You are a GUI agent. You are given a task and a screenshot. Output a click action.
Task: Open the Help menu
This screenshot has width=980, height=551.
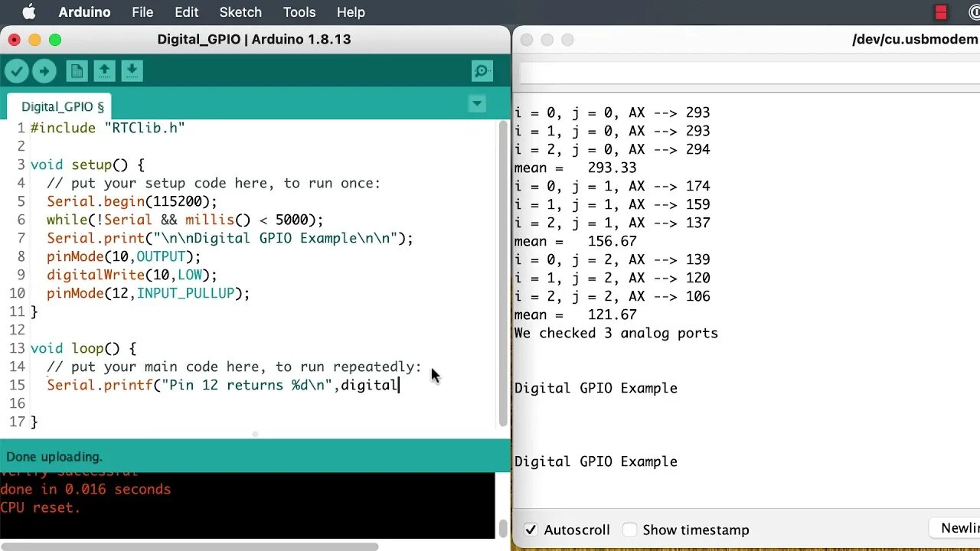(x=351, y=12)
